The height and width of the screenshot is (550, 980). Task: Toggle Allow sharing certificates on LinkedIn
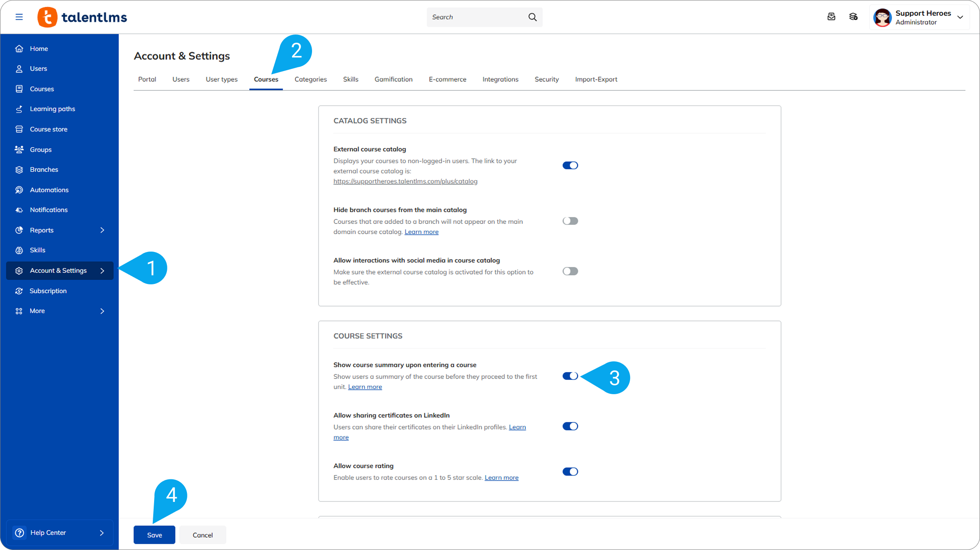pyautogui.click(x=570, y=427)
